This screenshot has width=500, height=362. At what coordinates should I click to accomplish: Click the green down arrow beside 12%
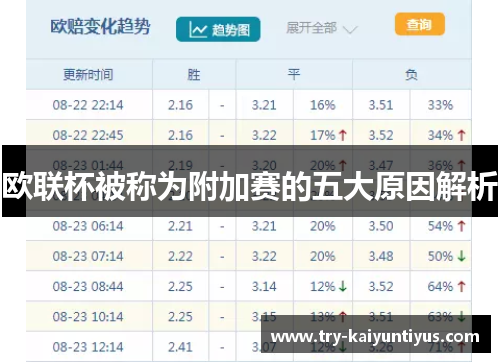(342, 286)
